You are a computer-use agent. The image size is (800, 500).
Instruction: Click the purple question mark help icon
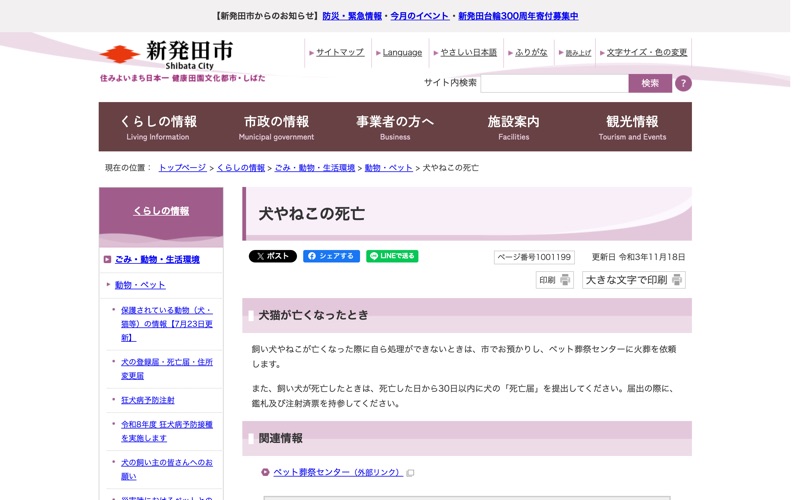683,83
